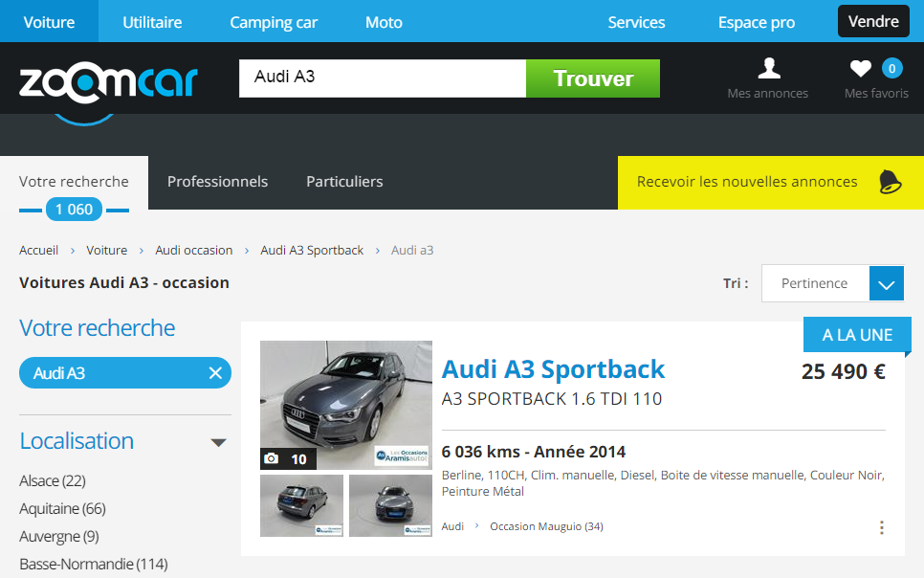Open the Audi A3 Sportback listing title
The width and height of the screenshot is (924, 578).
click(553, 369)
